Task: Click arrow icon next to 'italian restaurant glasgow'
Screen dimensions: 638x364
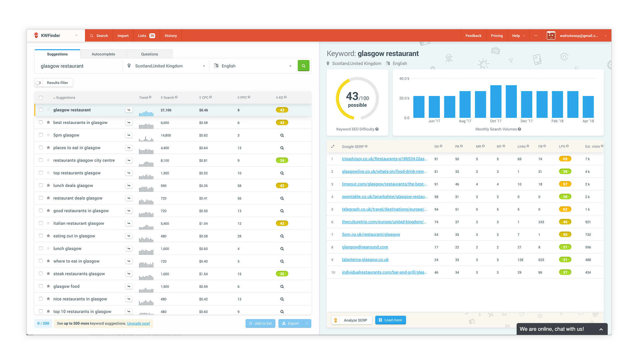Action: tap(129, 223)
